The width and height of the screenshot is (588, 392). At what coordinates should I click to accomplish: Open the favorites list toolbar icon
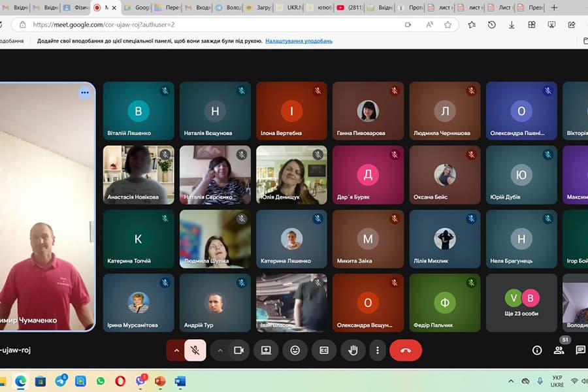click(x=472, y=25)
